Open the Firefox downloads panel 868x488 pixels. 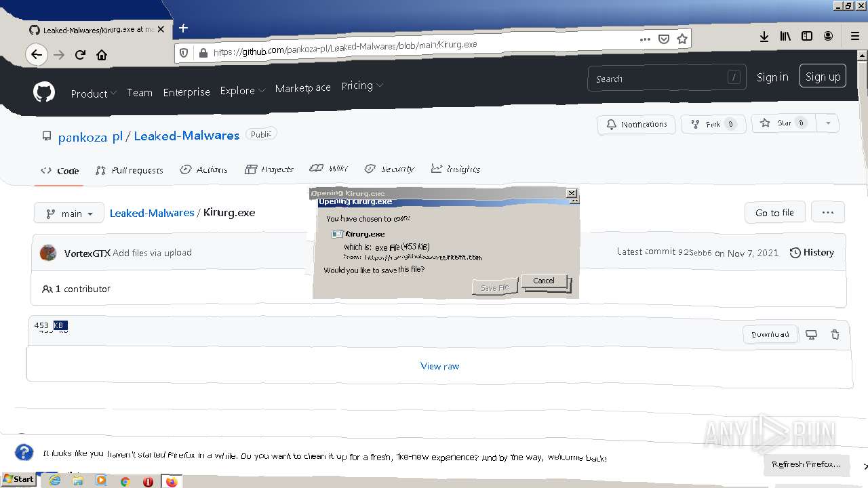764,37
